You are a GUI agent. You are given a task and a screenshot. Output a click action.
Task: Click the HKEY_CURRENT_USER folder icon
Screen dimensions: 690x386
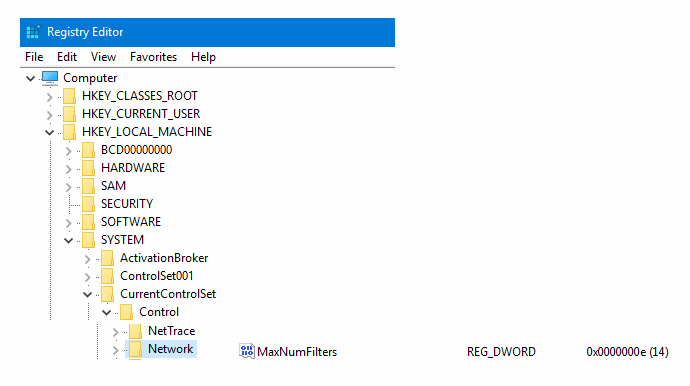click(69, 114)
